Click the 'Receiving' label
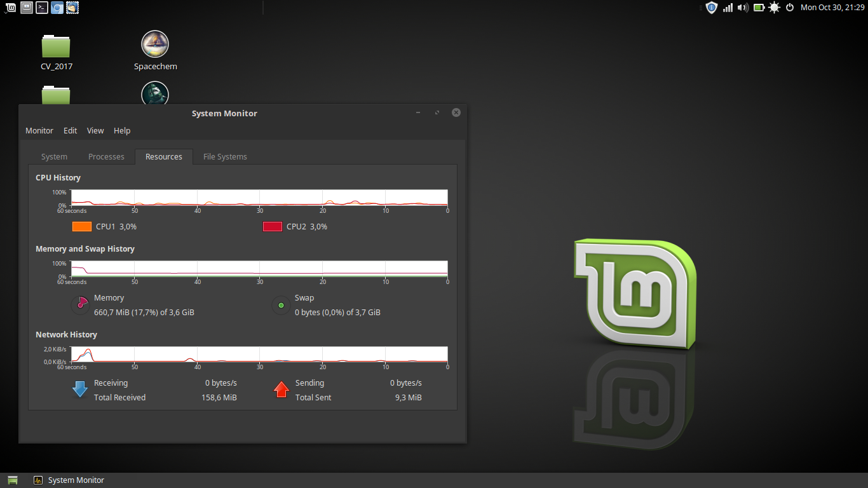868x488 pixels. click(x=111, y=383)
